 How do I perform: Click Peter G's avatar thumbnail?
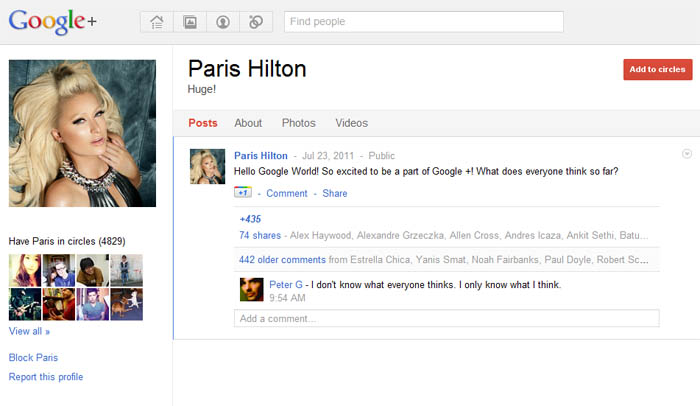tap(252, 289)
